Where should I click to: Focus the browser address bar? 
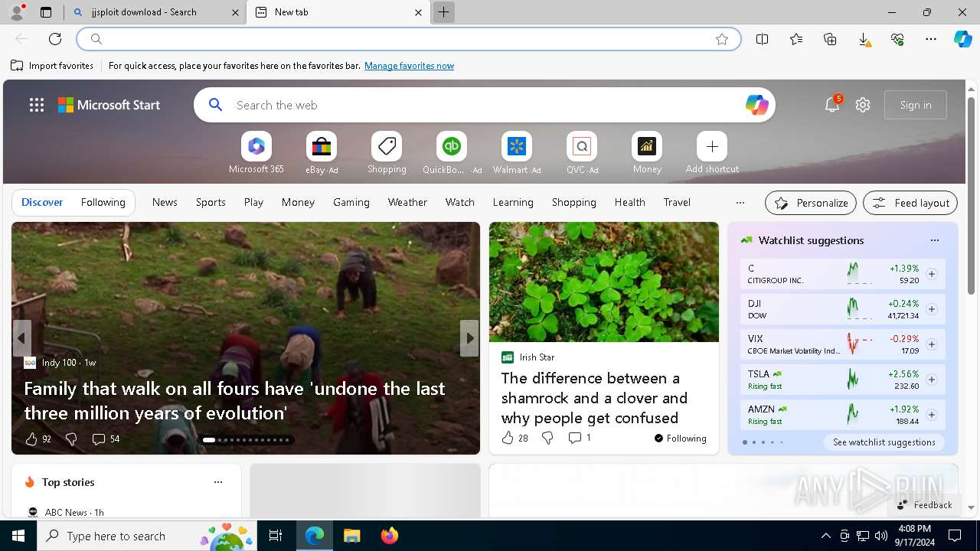click(408, 39)
